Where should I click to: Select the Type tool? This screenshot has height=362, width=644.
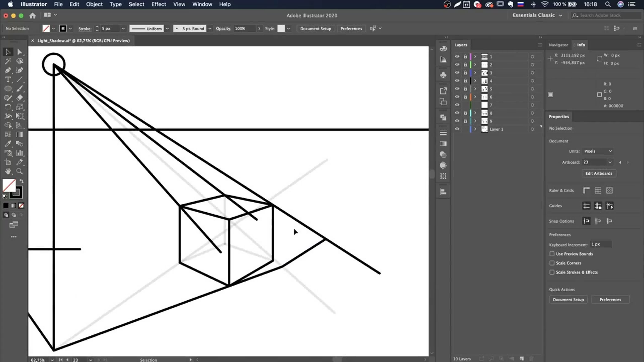pyautogui.click(x=8, y=80)
